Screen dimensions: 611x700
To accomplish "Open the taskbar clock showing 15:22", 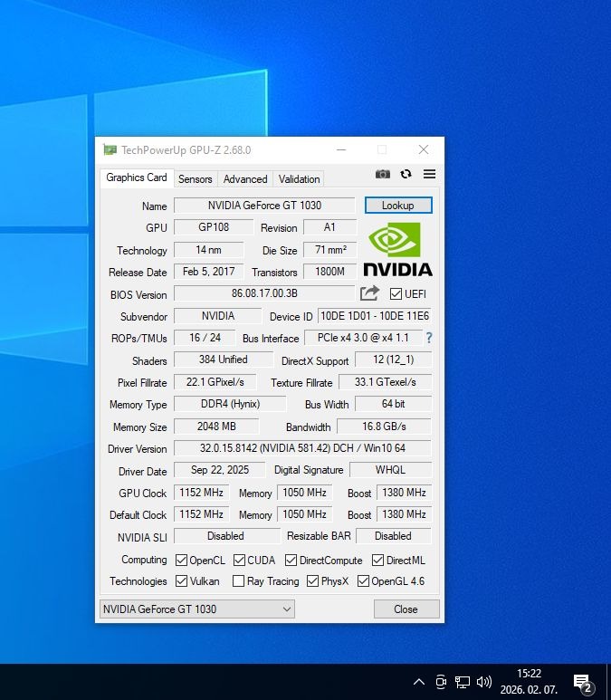I will click(529, 682).
